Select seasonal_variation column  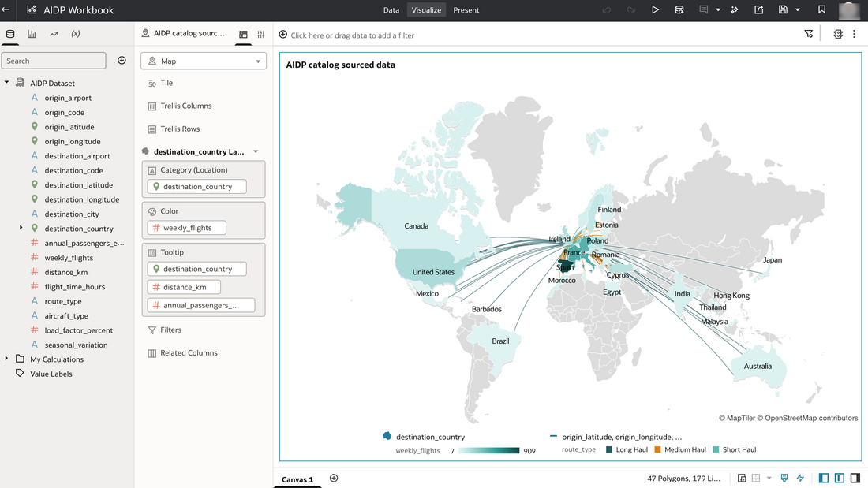pyautogui.click(x=76, y=345)
